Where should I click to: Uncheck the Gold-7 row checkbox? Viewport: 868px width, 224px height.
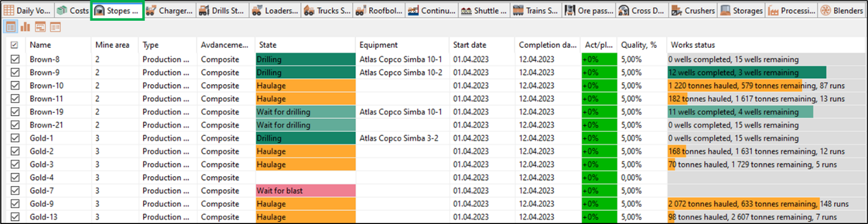tap(15, 191)
